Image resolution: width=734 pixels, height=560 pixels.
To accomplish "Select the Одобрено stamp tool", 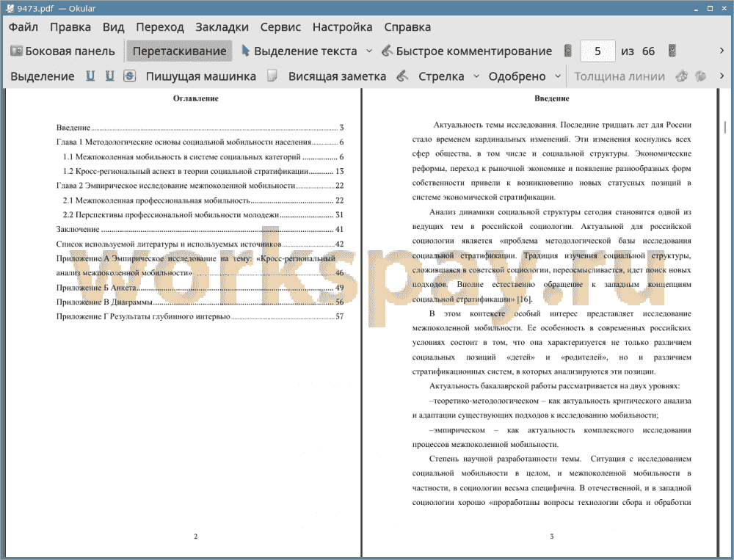I will click(517, 76).
